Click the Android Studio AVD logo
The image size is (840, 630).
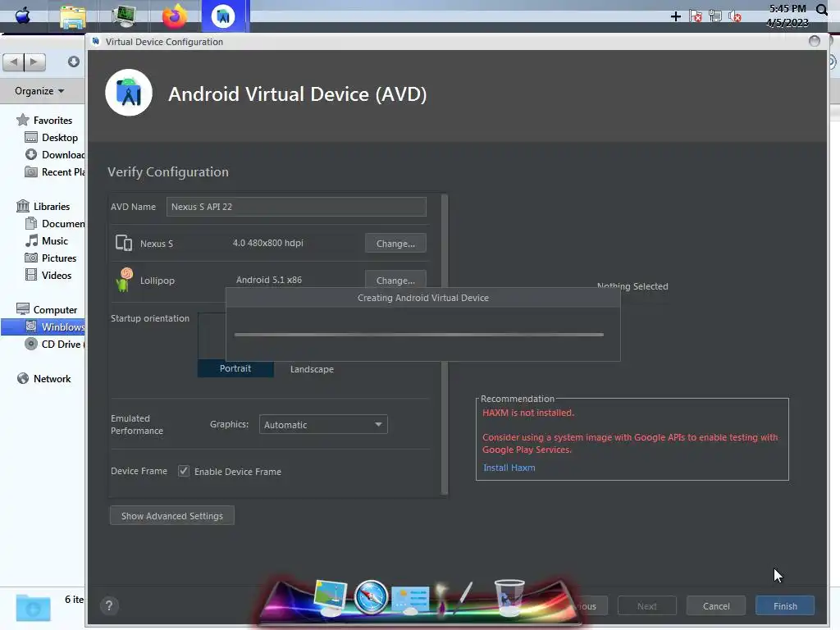(129, 93)
